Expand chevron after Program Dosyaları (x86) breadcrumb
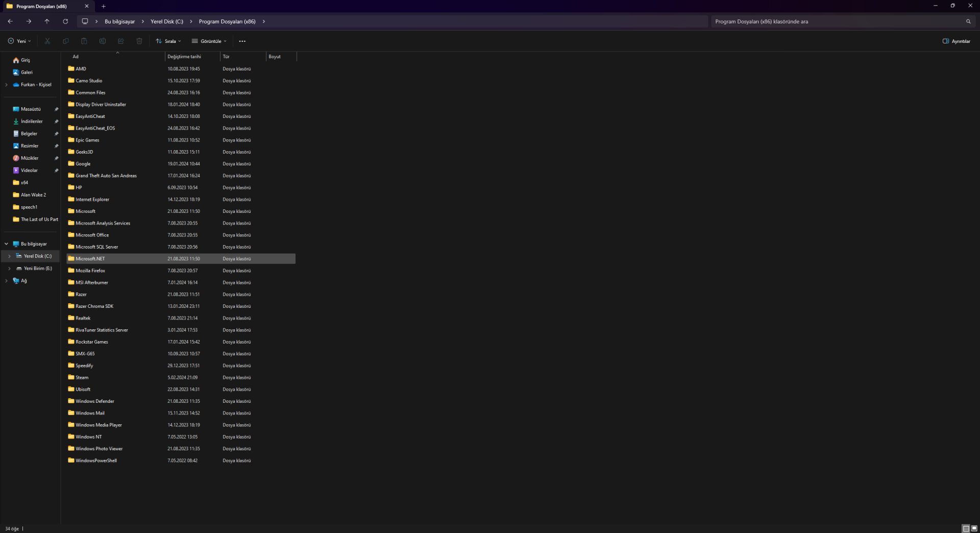This screenshot has width=980, height=533. coord(264,21)
